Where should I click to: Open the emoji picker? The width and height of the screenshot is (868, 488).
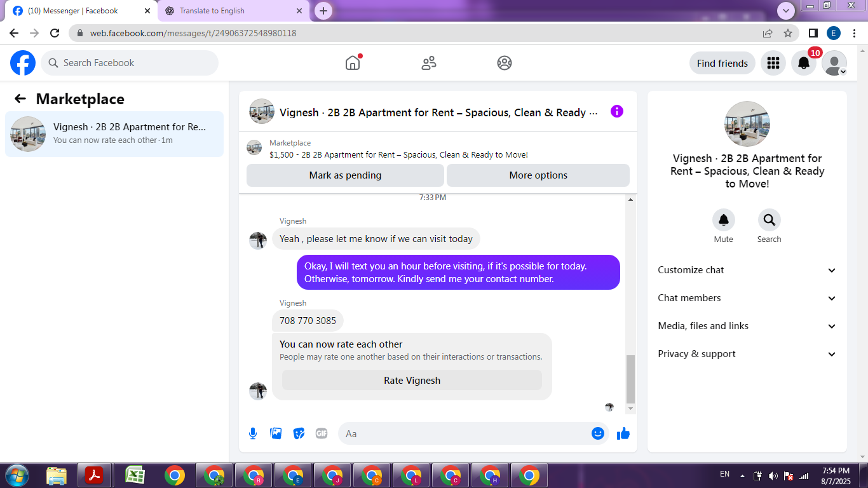598,433
